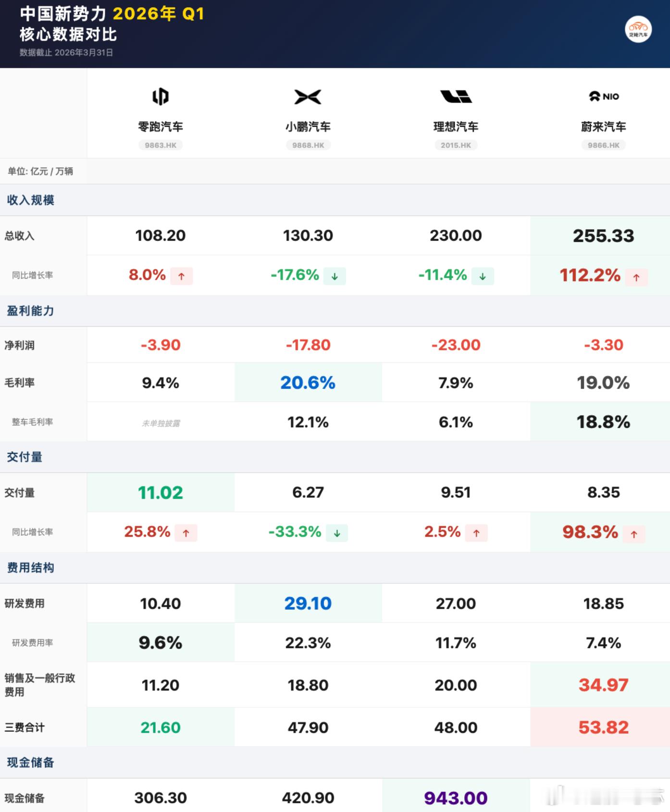This screenshot has height=812, width=670.
Task: Click the R&D ratio value 22.3%
Action: [308, 643]
